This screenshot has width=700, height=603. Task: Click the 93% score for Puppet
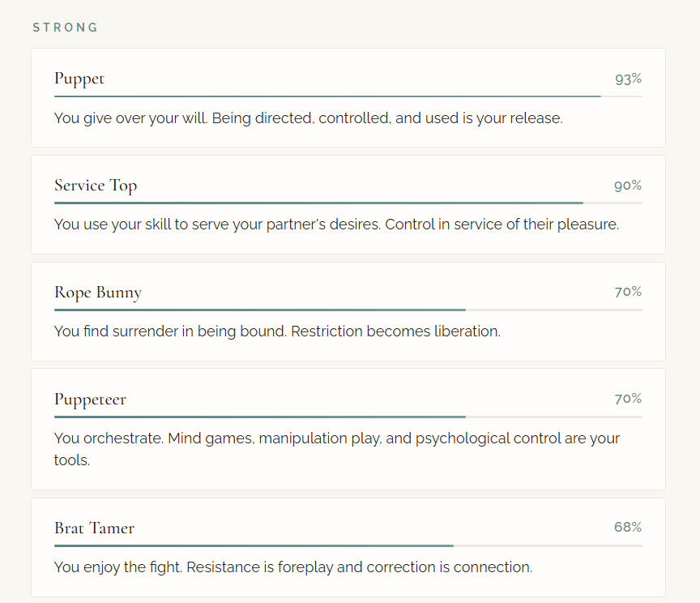tap(628, 79)
